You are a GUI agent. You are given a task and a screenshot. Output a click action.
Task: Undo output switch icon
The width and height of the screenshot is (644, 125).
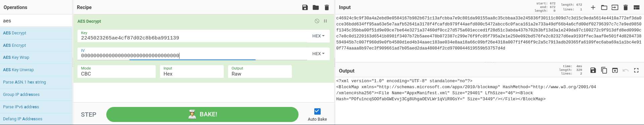(x=626, y=71)
